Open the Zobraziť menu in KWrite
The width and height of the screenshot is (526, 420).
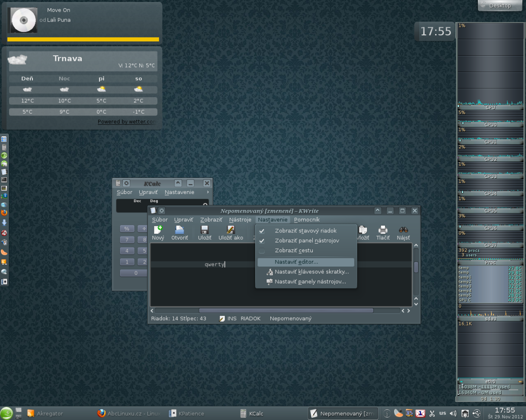[x=211, y=220]
